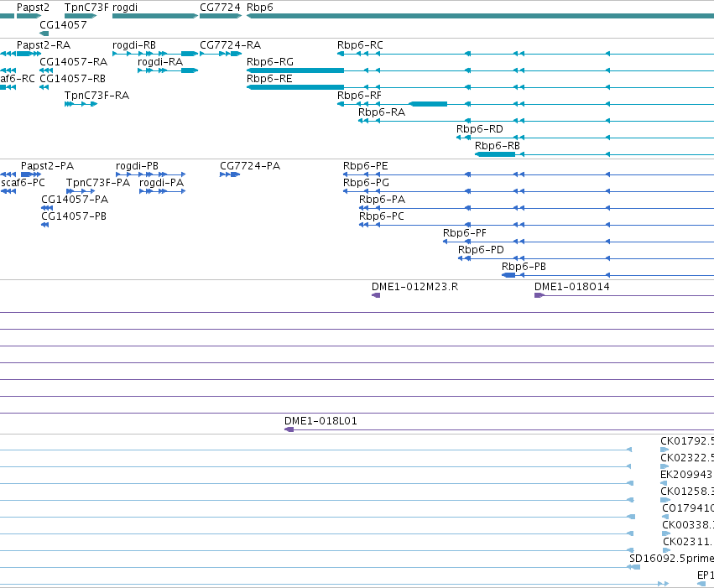Click EST label SD16092.5prime

tap(672, 559)
